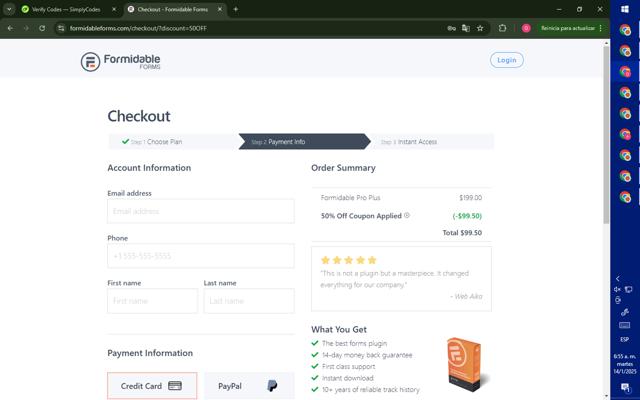
Task: Click the five-star rating stars
Action: (349, 260)
